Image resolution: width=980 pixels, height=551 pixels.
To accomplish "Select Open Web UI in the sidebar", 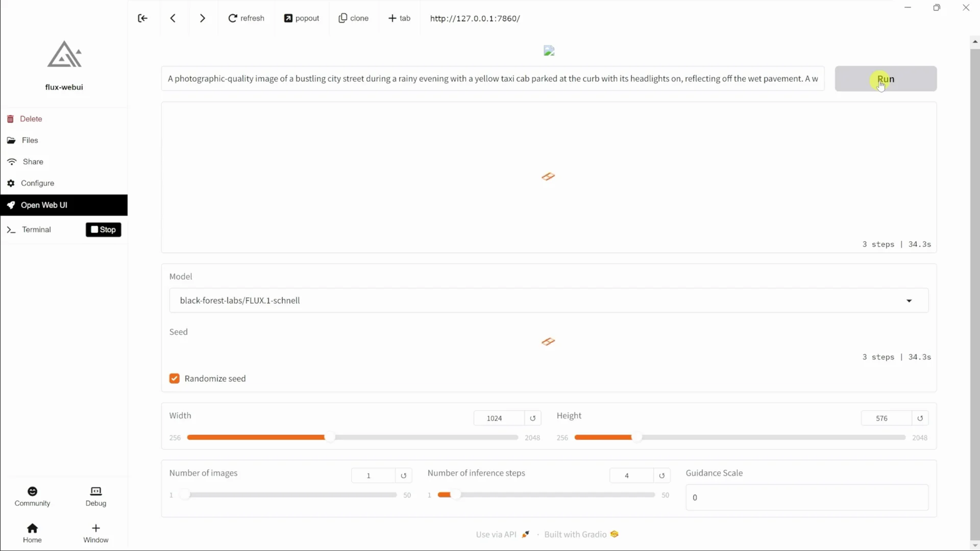I will 43,205.
